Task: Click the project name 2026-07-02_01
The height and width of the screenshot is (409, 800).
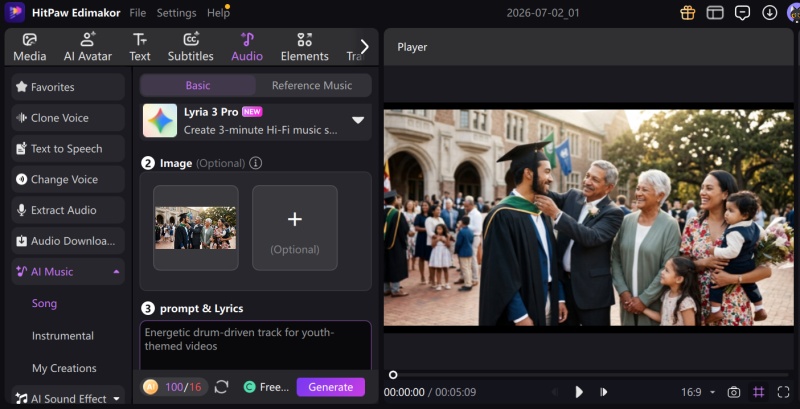Action: pos(543,13)
